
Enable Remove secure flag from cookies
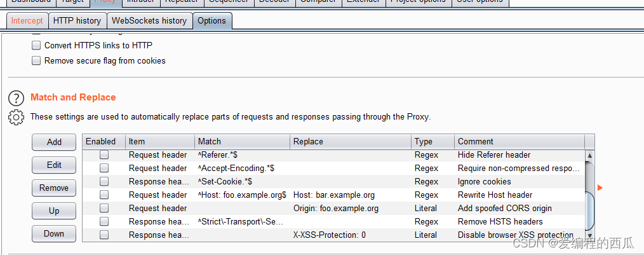click(x=37, y=60)
